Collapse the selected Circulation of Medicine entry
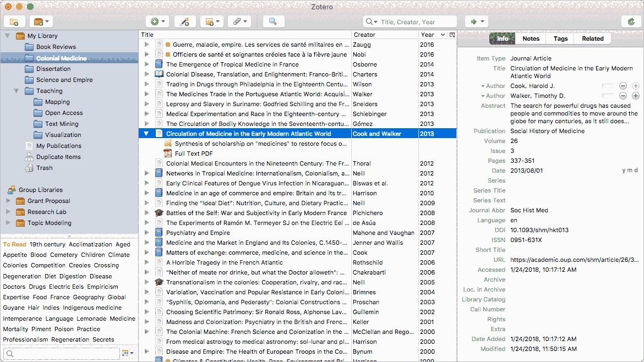The width and height of the screenshot is (644, 362). coord(146,133)
